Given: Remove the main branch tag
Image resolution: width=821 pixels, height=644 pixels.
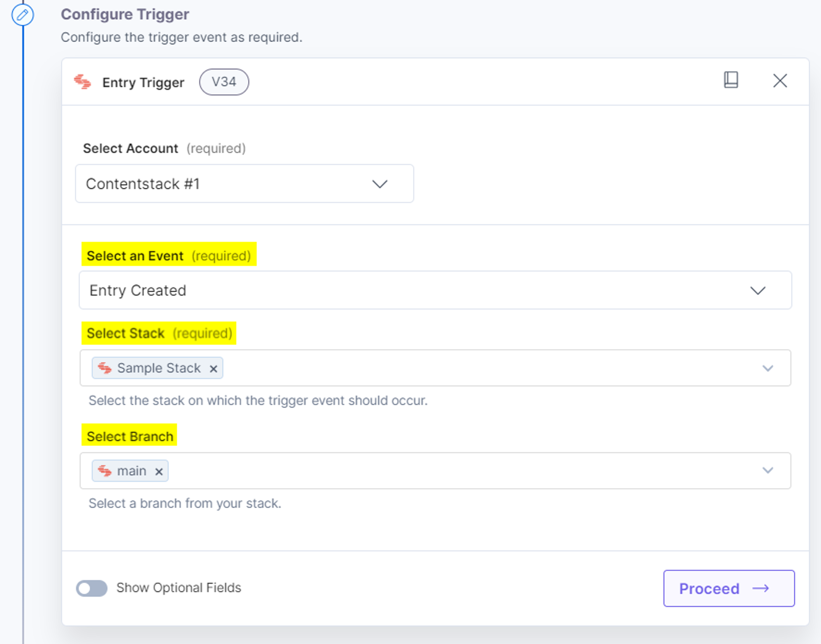Looking at the screenshot, I should [x=159, y=471].
